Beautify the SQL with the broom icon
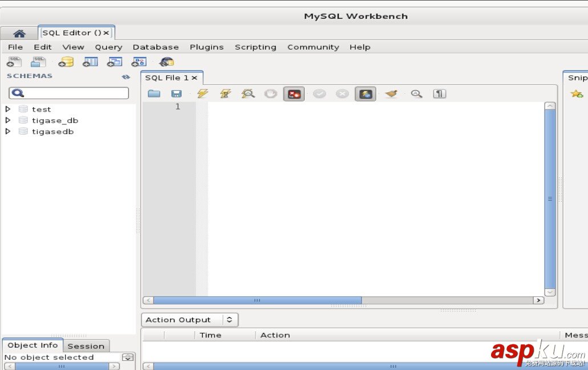 pyautogui.click(x=392, y=93)
